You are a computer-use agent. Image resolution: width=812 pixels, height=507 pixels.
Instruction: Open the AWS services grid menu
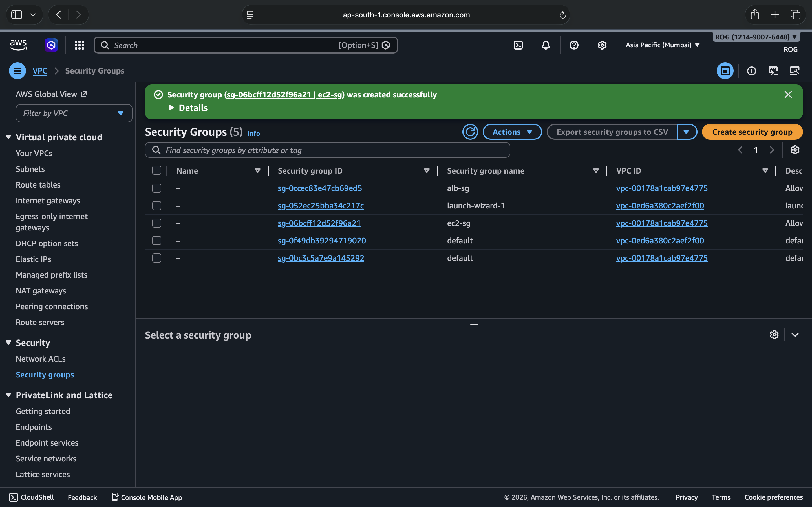click(x=79, y=45)
